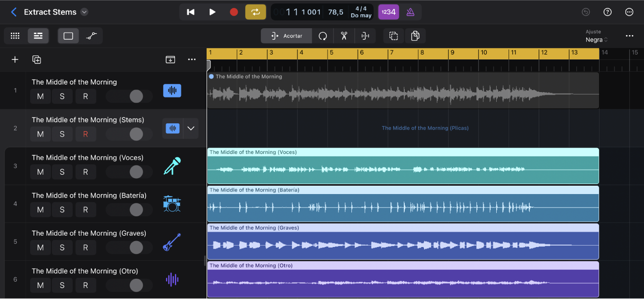The height and width of the screenshot is (299, 644).
Task: Open the Acortar trim tool
Action: (286, 36)
